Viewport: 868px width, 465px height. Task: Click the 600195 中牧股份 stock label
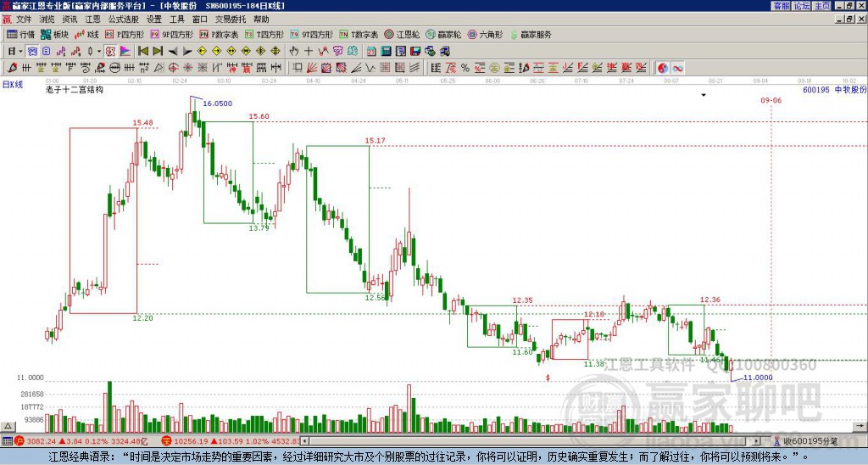click(834, 89)
